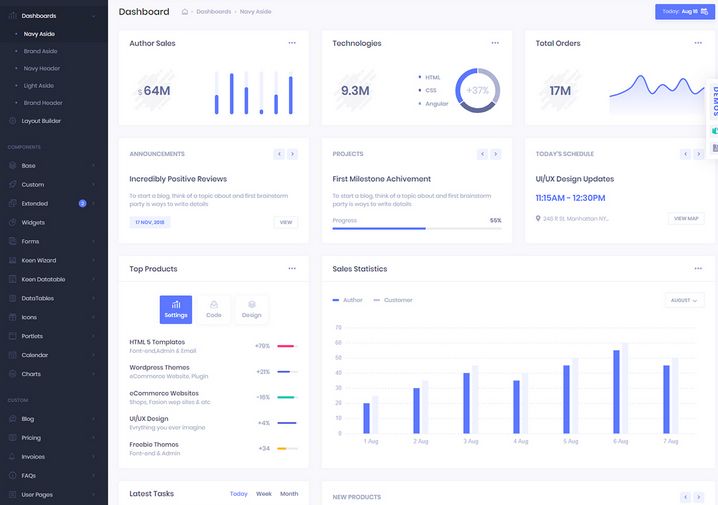Open Brand Aside in the sidebar menu
Screen dimensions: 718x505
coord(41,51)
